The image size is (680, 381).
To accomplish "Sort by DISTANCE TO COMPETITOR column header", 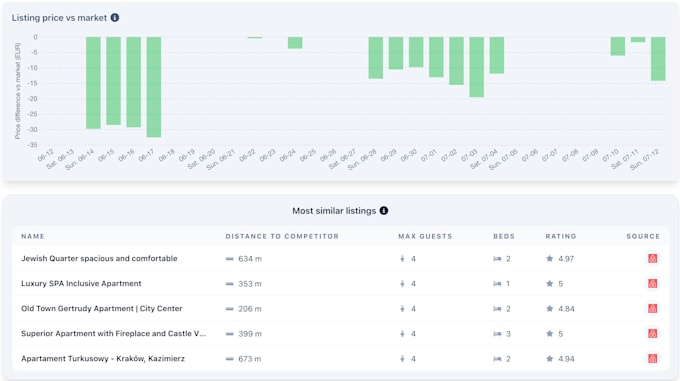I will pos(282,236).
